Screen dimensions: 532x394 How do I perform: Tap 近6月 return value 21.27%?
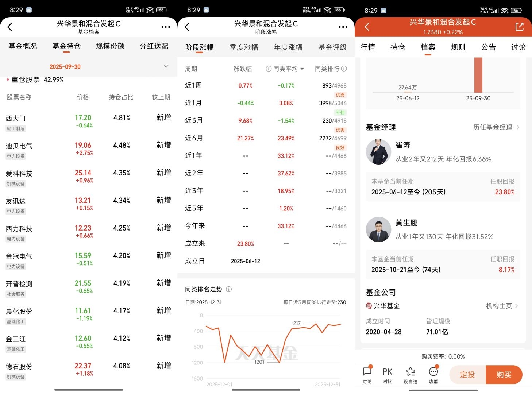(246, 138)
